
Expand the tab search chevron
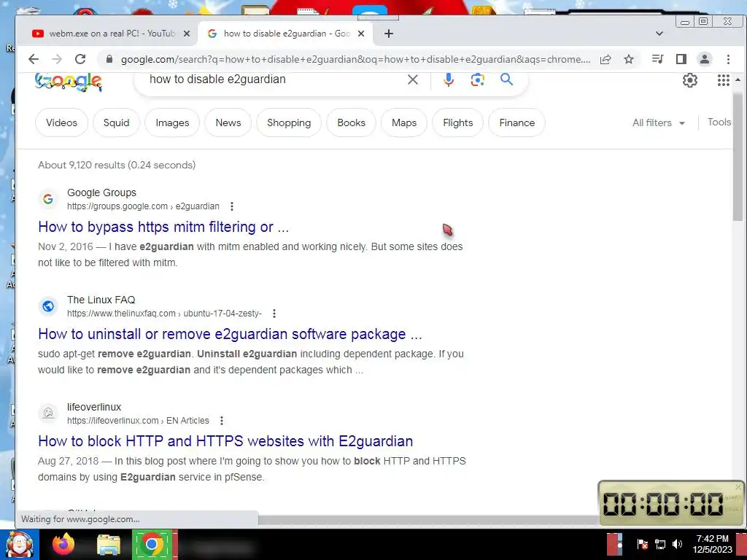(x=659, y=34)
